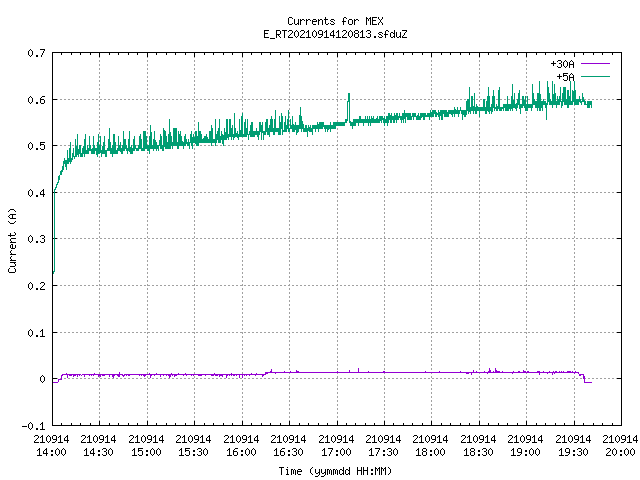Screen dimensions: 640x480
Task: Click the 0.6 y-axis tick label
Action: (36, 100)
